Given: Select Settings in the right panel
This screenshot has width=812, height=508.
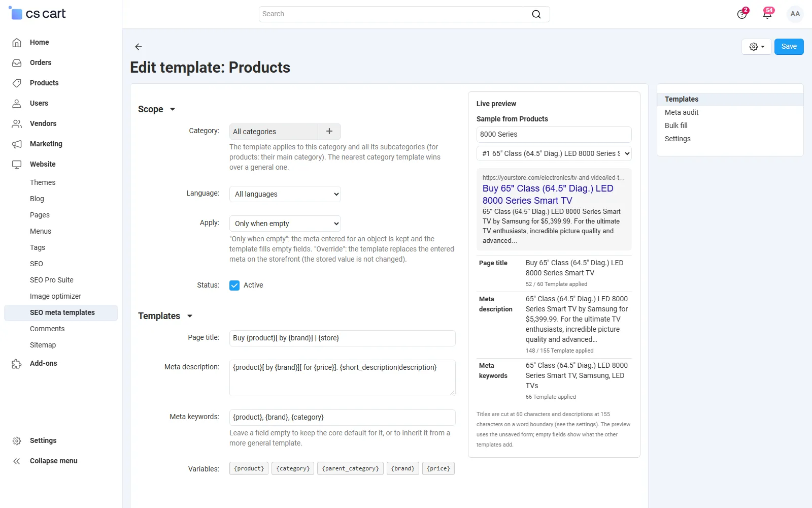Looking at the screenshot, I should coord(730,139).
